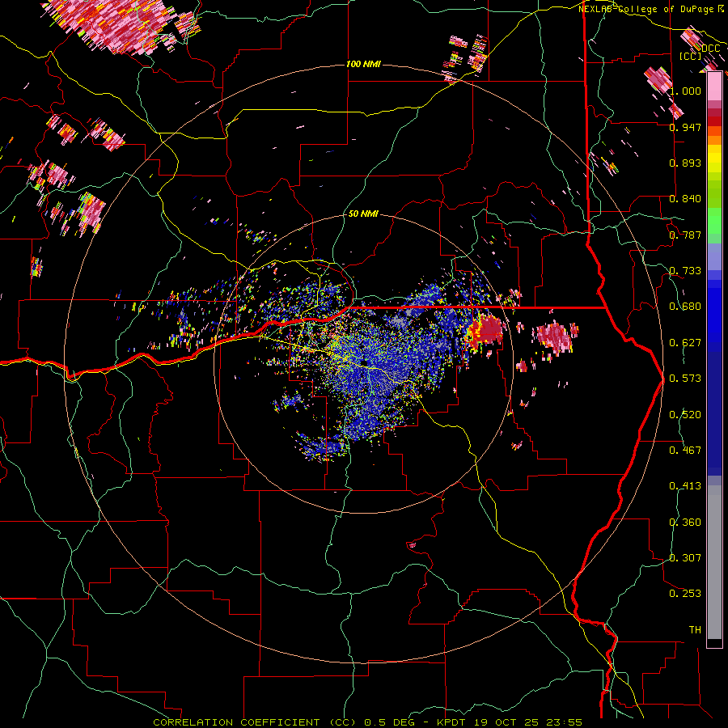The image size is (728, 728).
Task: Click the 0.307 color scale value
Action: tap(685, 557)
